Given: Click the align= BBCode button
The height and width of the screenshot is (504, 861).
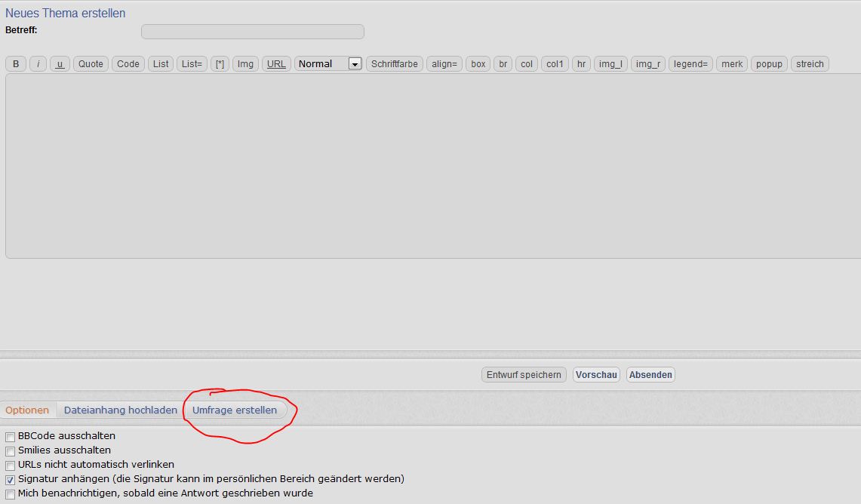Looking at the screenshot, I should pos(444,63).
